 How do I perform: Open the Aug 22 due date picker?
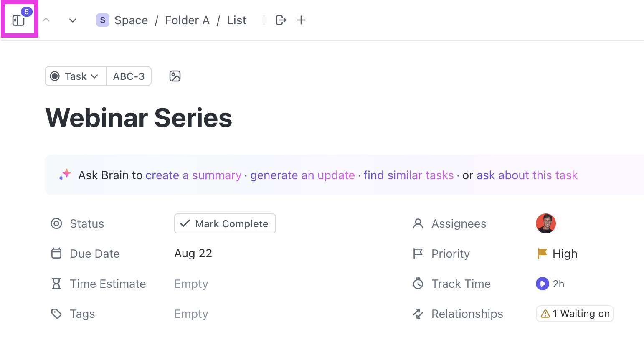click(193, 254)
